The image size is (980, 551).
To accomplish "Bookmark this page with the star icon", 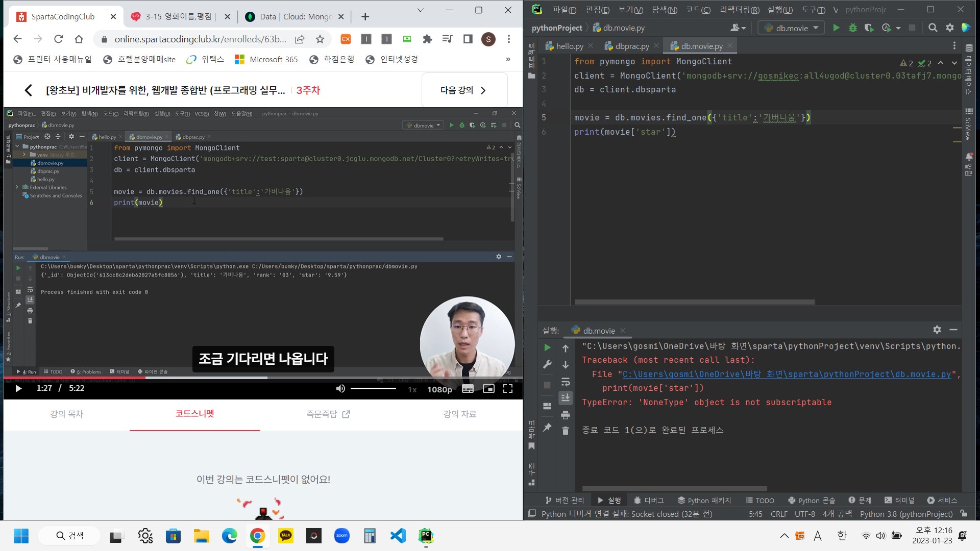I will coord(320,39).
